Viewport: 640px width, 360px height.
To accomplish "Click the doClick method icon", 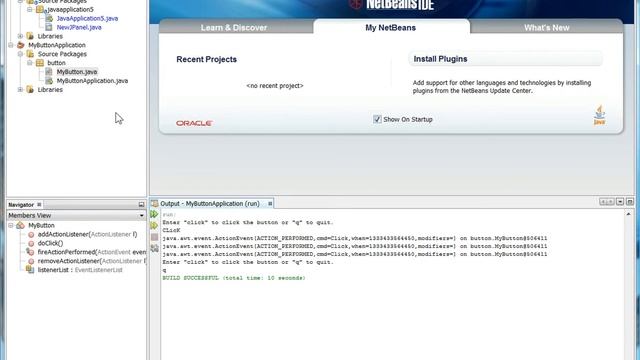I will [31, 244].
